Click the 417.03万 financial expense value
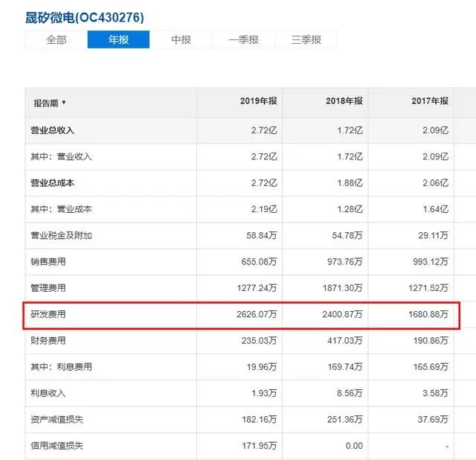The image size is (476, 460). click(x=345, y=340)
